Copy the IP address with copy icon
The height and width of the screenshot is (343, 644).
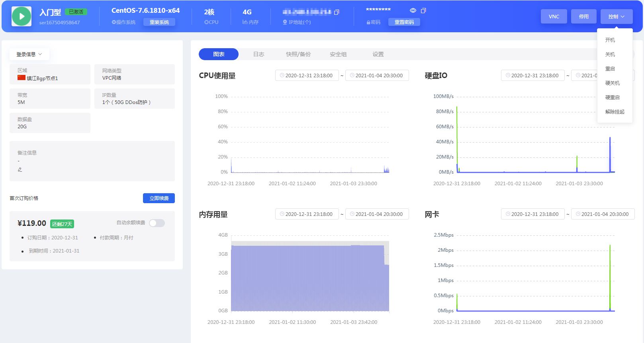(337, 12)
